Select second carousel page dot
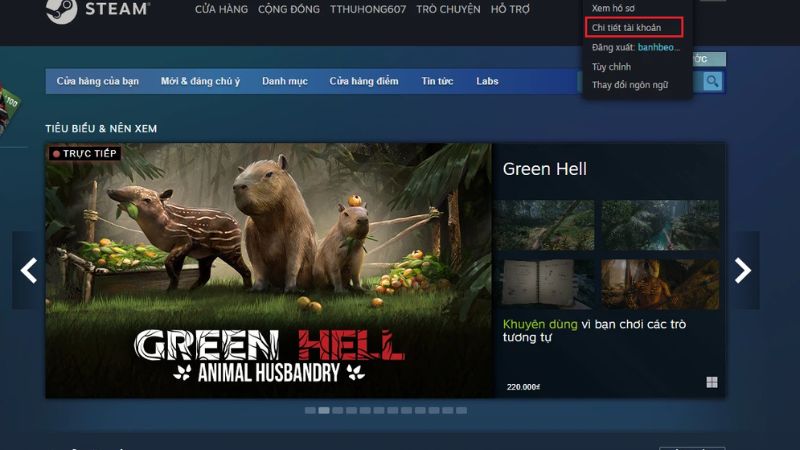Viewport: 800px width, 450px height. click(324, 410)
